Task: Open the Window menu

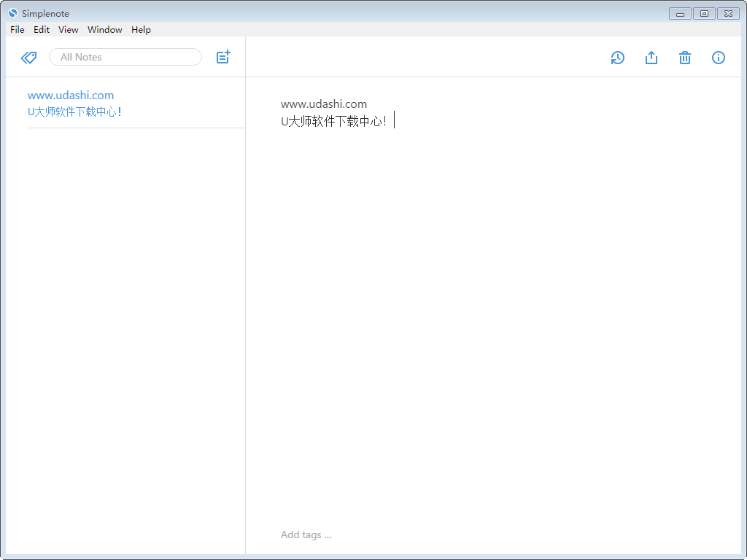Action: [105, 29]
